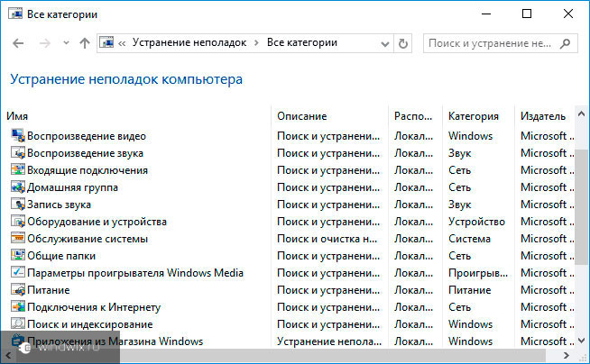Image resolution: width=590 pixels, height=364 pixels.
Task: Click the search magnifier icon
Action: (565, 43)
